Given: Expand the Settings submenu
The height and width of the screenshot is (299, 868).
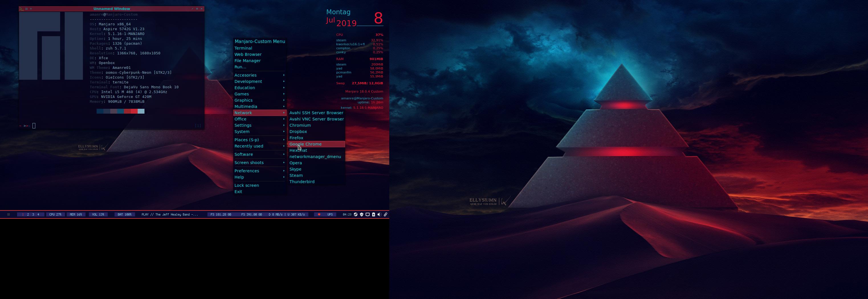Looking at the screenshot, I should 243,125.
